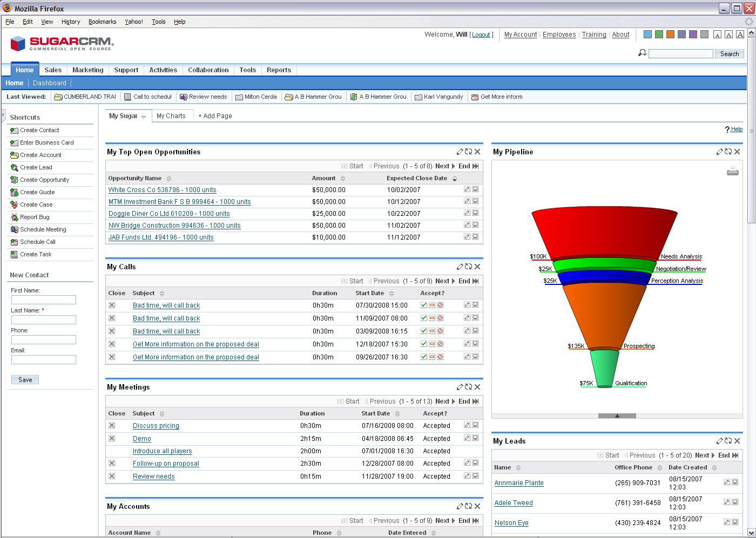Select the orange theme color swatch

[x=670, y=35]
